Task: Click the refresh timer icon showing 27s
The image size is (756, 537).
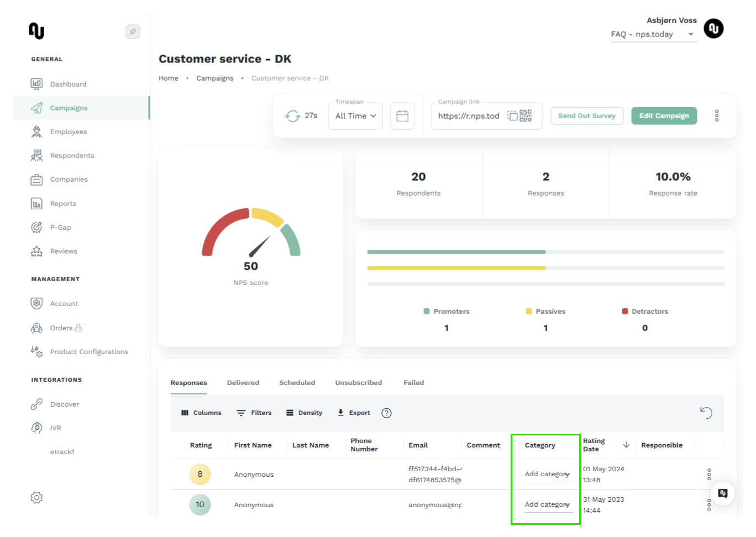Action: point(292,116)
